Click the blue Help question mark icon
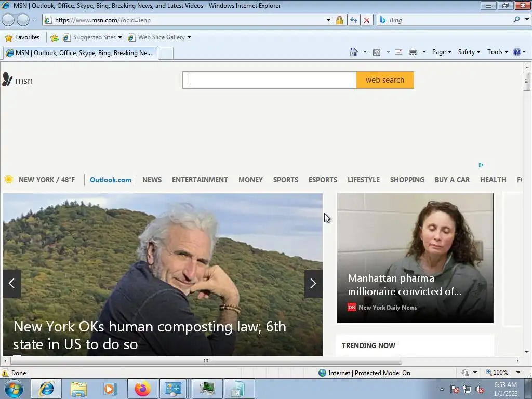 point(517,52)
